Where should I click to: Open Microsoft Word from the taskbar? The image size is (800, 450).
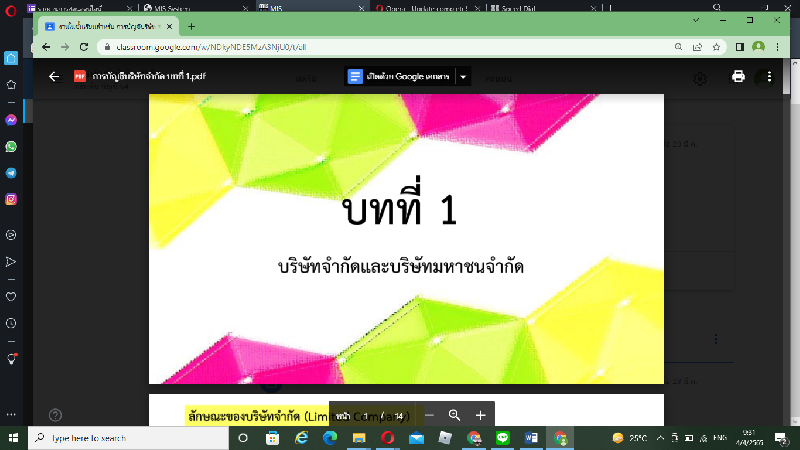coord(531,438)
